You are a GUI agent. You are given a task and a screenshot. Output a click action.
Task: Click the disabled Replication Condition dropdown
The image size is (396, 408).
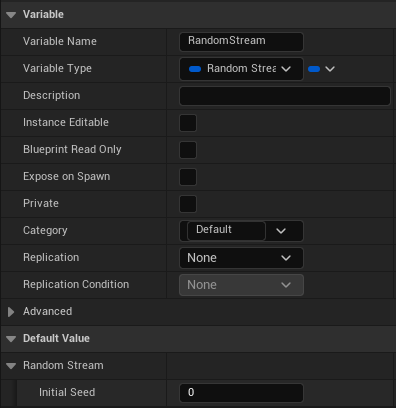pos(241,285)
